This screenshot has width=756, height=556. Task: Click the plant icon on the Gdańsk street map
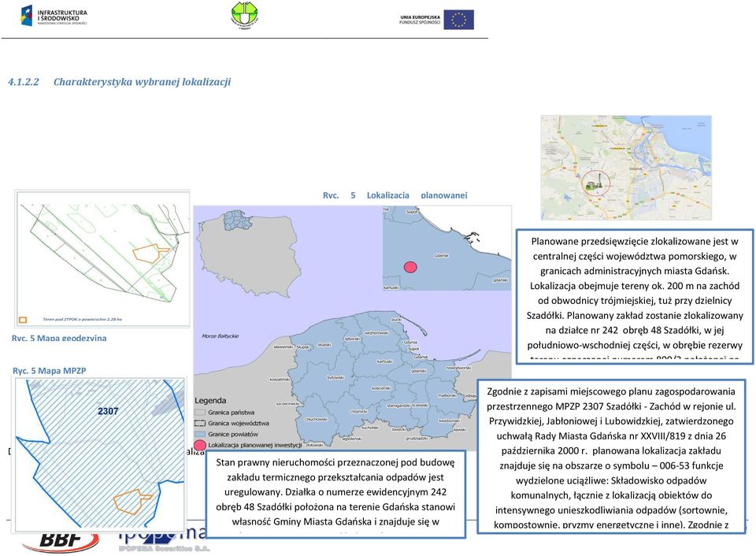[593, 182]
